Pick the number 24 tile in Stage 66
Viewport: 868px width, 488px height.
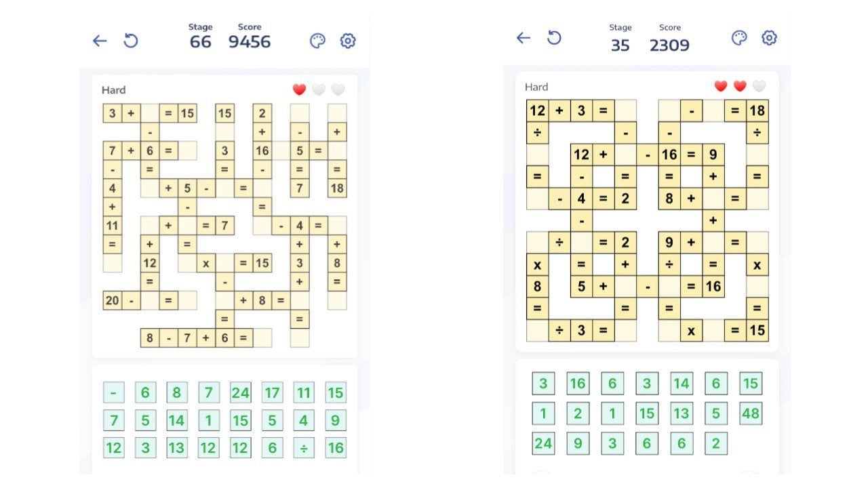pos(240,392)
